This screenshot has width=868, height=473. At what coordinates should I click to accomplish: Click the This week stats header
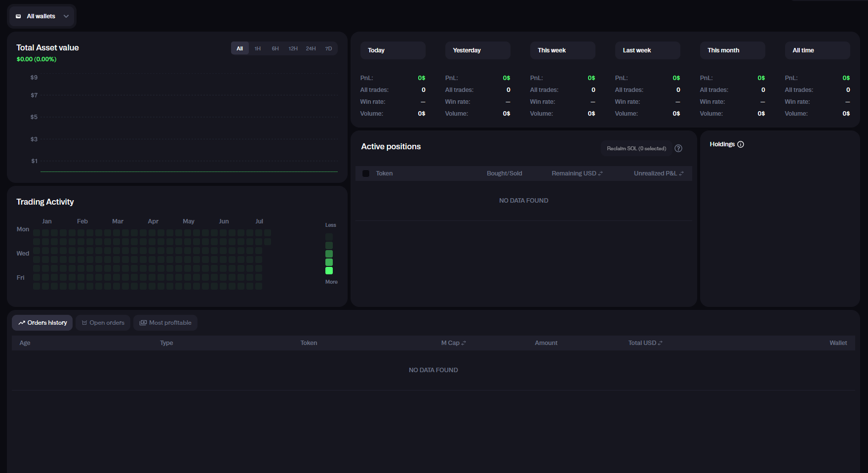pyautogui.click(x=562, y=50)
